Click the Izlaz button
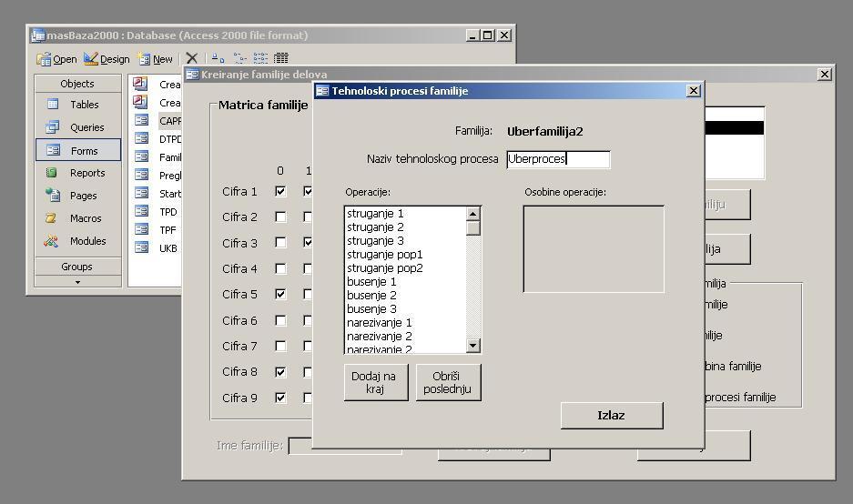Viewport: 853px width, 504px height. coord(612,416)
